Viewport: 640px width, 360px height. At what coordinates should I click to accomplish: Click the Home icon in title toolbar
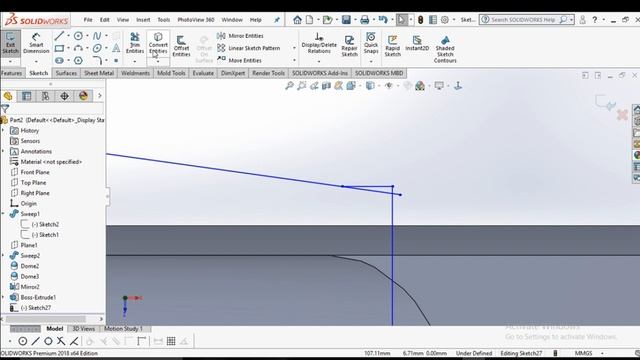(x=297, y=20)
